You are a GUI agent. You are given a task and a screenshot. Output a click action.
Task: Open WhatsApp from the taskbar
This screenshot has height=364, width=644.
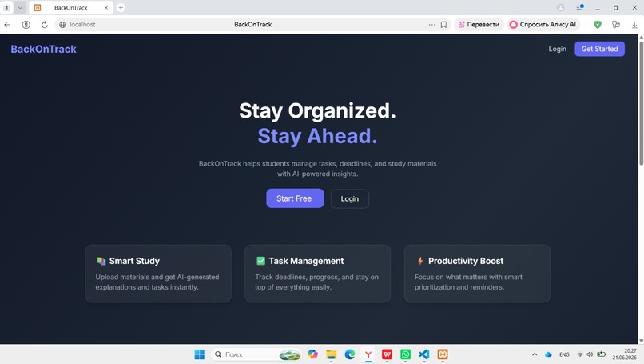click(x=405, y=354)
